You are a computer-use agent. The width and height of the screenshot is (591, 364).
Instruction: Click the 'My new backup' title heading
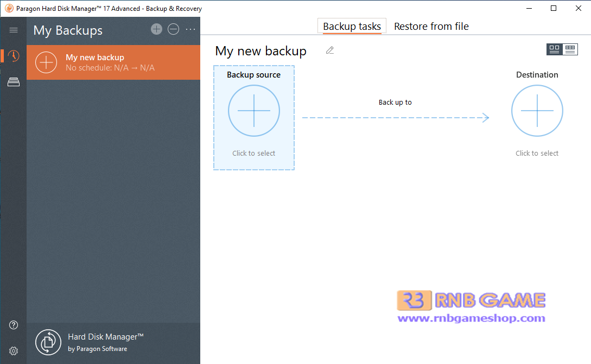(x=261, y=51)
